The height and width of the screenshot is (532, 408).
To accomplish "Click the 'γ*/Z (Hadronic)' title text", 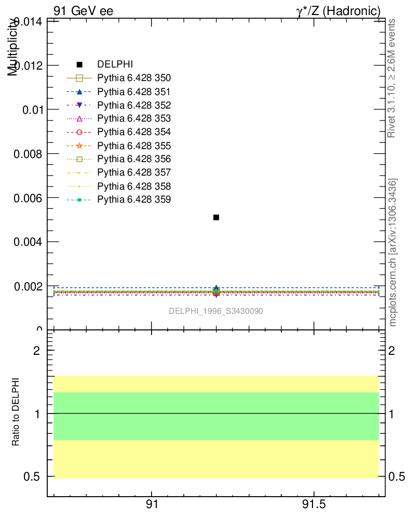I will [338, 11].
